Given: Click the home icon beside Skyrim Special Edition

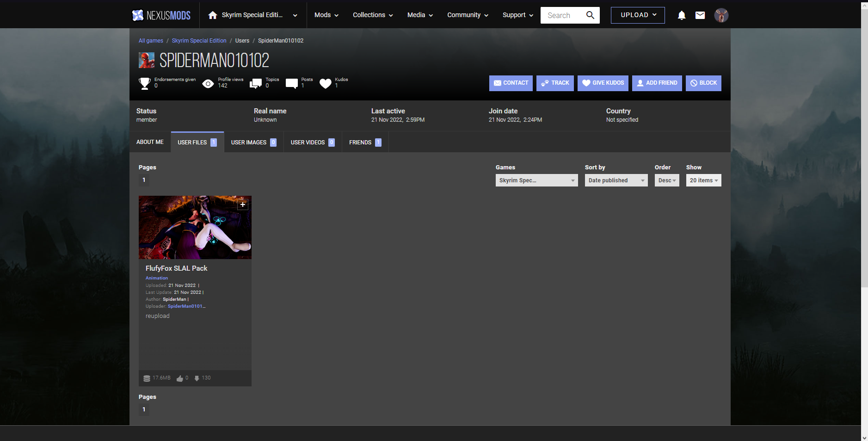Looking at the screenshot, I should click(x=213, y=15).
